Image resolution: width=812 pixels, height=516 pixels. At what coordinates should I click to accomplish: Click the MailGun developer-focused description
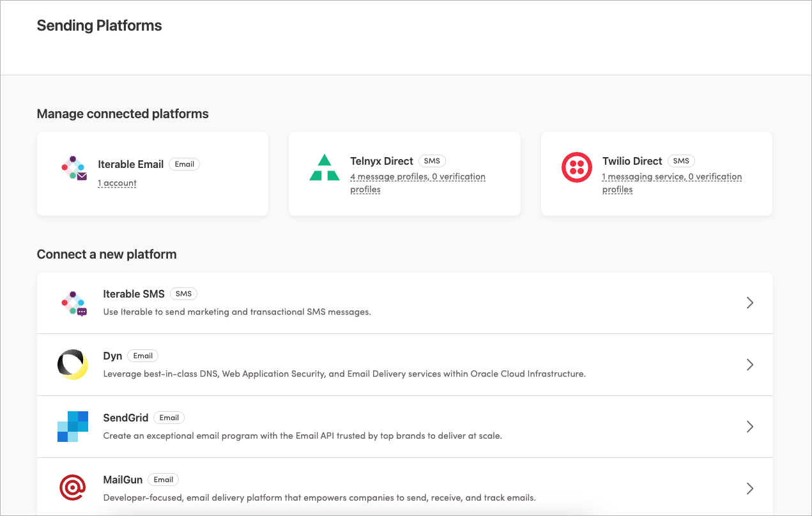[x=319, y=497]
